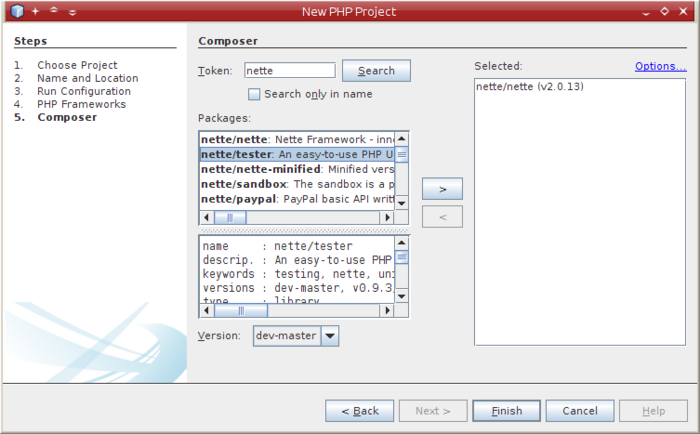Click step 1 Choose Project

tap(77, 65)
